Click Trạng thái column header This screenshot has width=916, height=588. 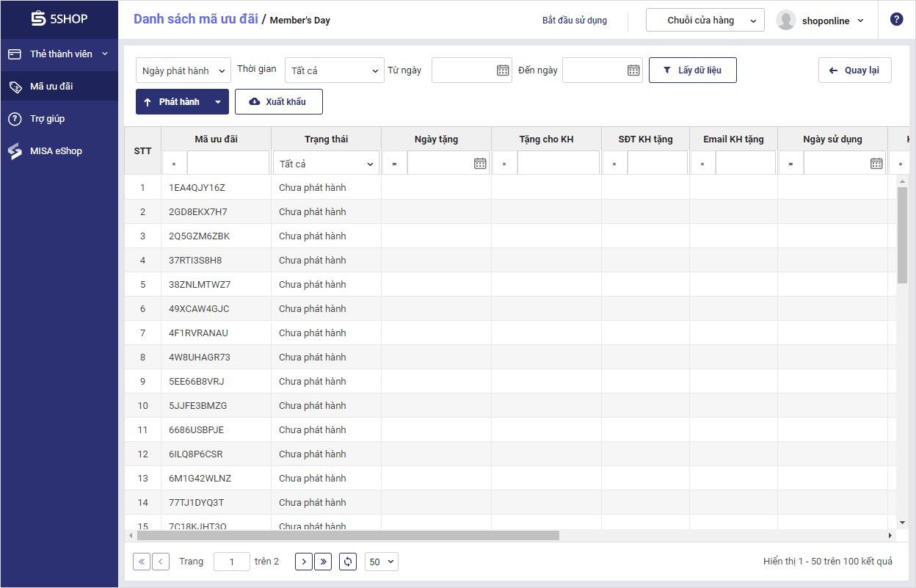pyautogui.click(x=327, y=139)
